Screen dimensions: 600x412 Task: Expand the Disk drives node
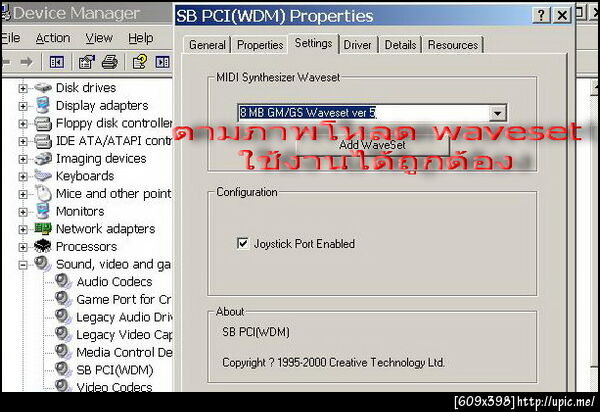point(23,88)
